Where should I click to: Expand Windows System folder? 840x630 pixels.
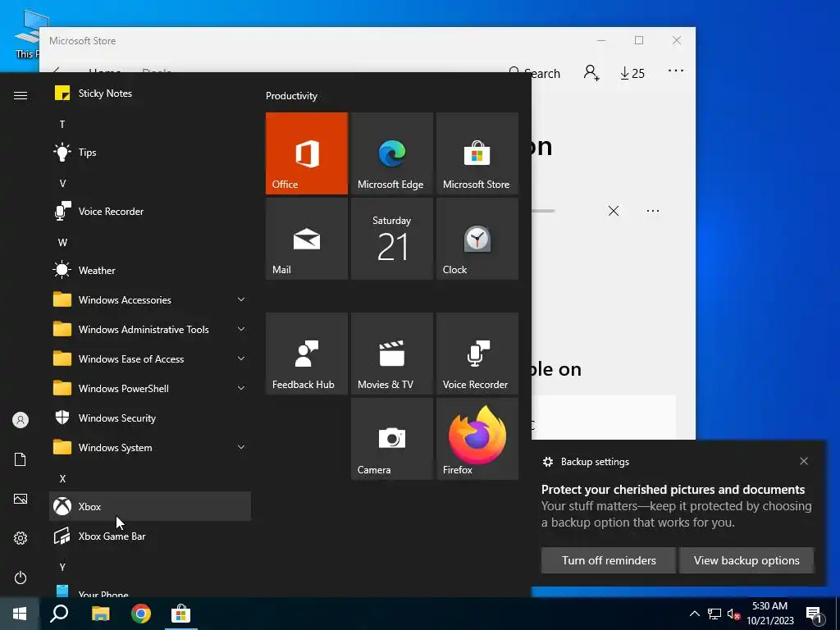(150, 447)
